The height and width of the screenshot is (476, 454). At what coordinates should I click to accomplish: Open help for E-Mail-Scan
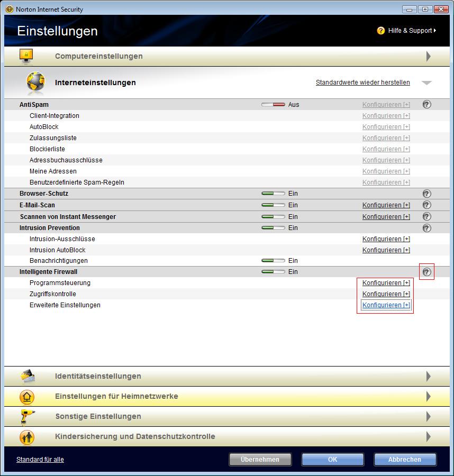point(426,205)
